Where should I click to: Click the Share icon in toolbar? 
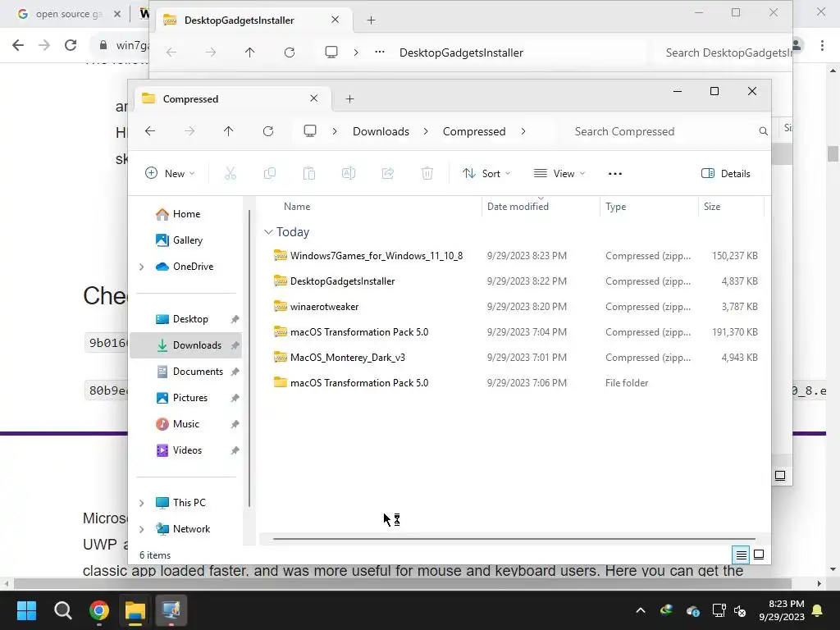click(388, 173)
